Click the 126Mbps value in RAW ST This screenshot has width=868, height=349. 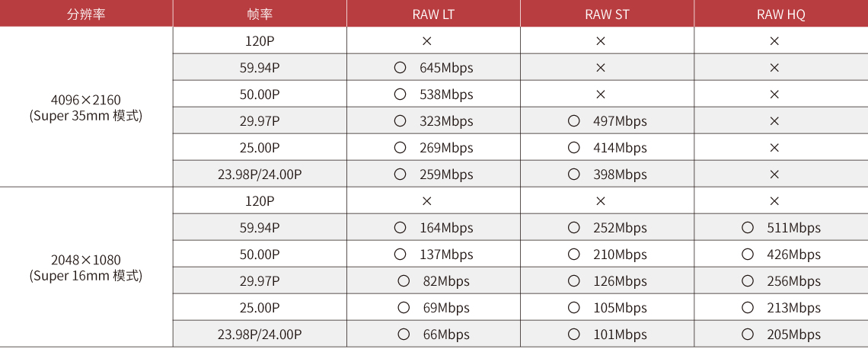(x=620, y=281)
